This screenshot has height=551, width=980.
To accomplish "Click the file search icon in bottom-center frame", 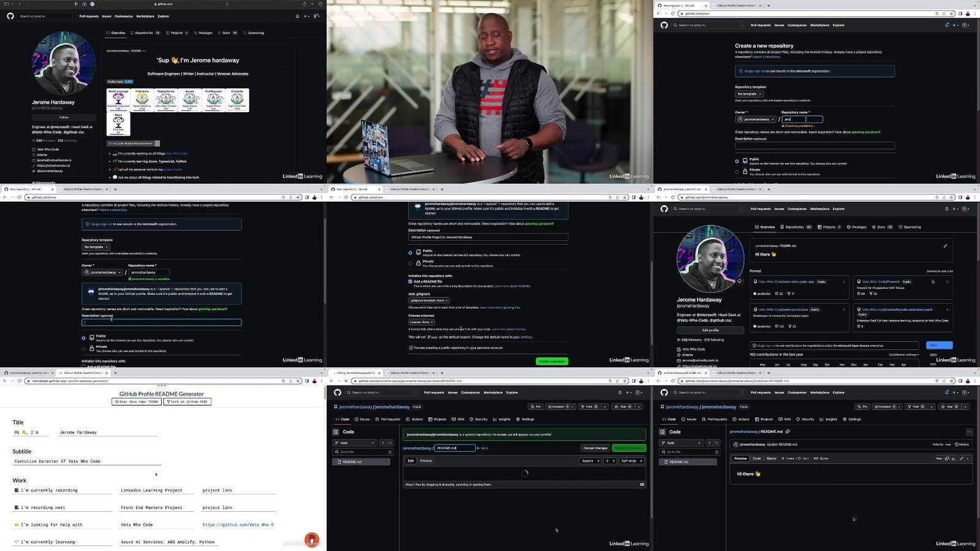I will (x=390, y=443).
